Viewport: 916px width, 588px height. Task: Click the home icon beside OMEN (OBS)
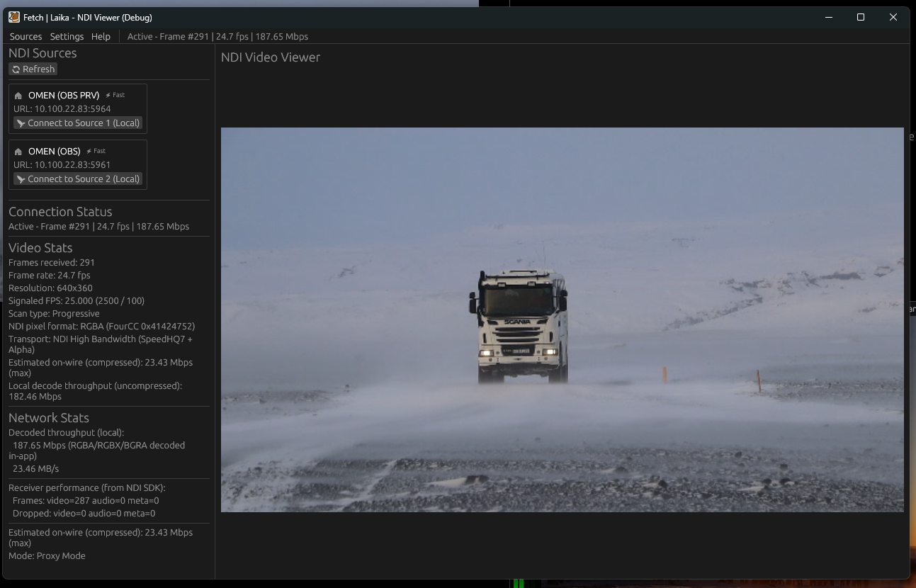coord(18,152)
